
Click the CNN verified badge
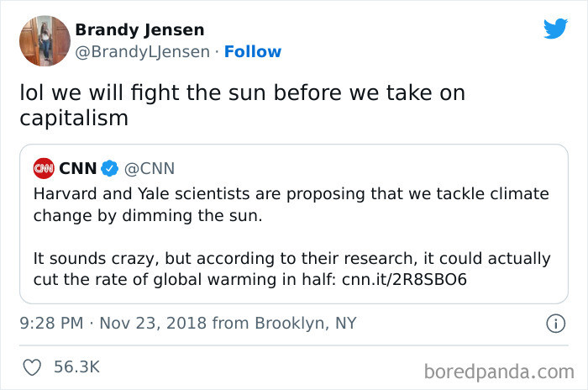click(109, 168)
